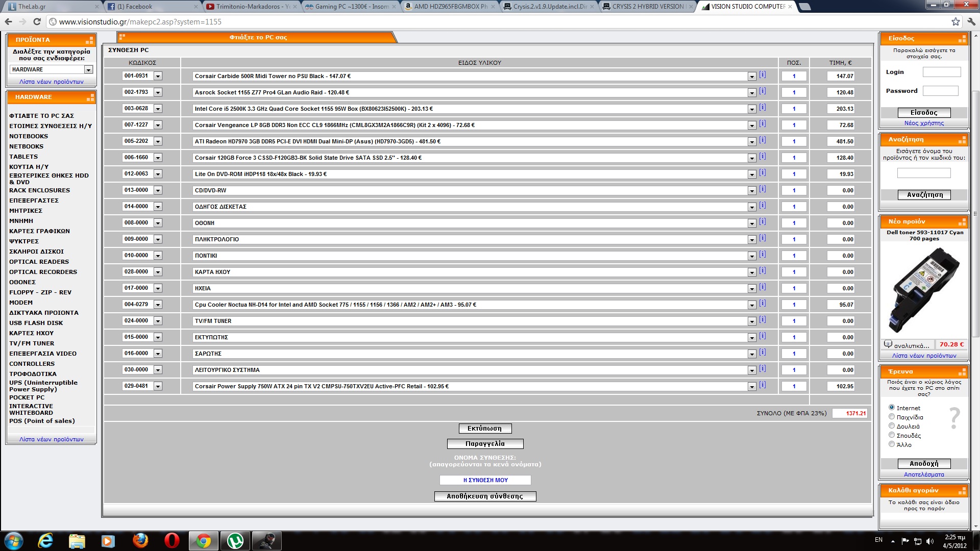The width and height of the screenshot is (980, 551).
Task: Reload the page with refresh icon
Action: [x=37, y=21]
